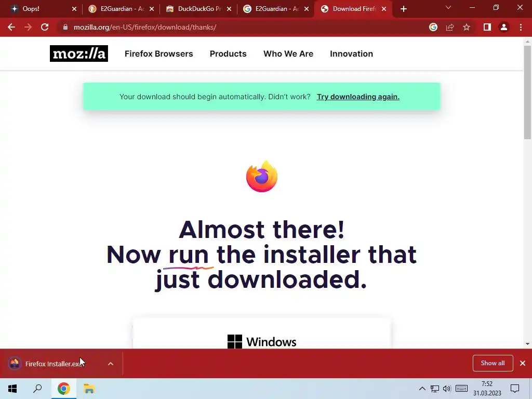
Task: Click the Chrome taskbar icon
Action: coord(63,389)
